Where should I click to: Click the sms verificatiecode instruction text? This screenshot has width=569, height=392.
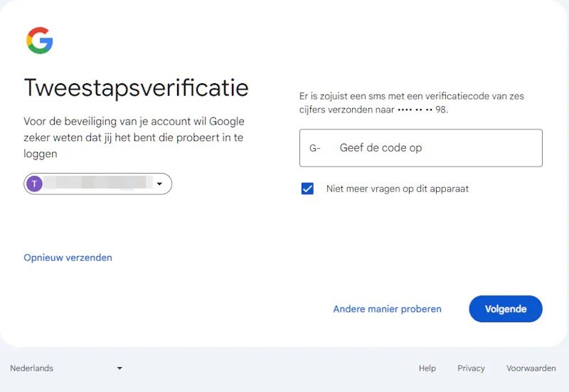(412, 102)
